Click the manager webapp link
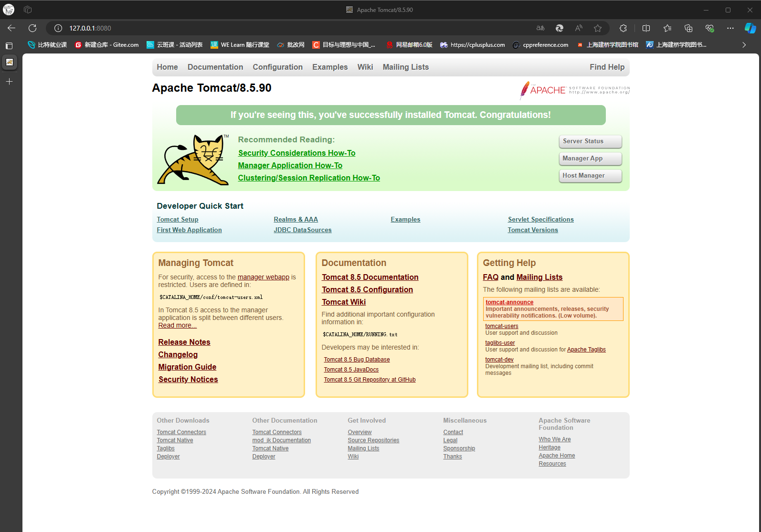Viewport: 761px width, 532px height. pyautogui.click(x=264, y=277)
